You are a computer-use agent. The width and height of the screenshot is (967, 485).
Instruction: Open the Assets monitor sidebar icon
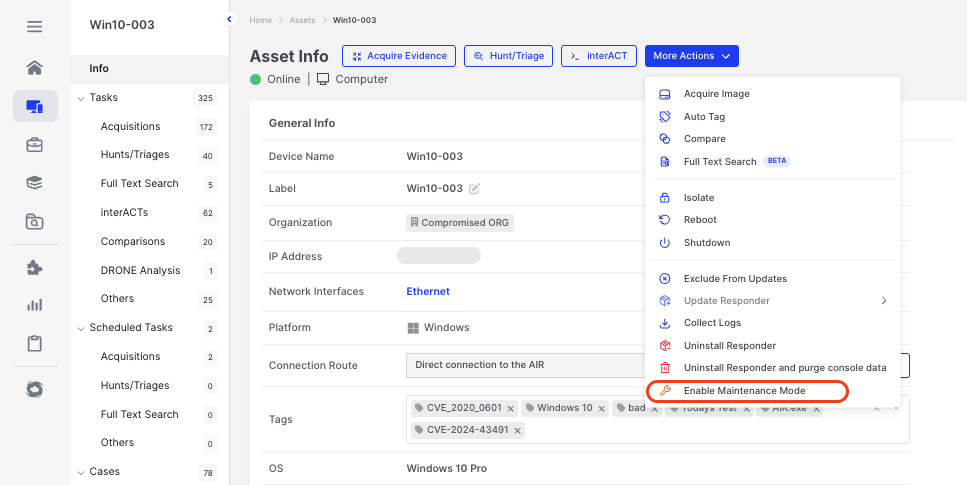tap(34, 106)
